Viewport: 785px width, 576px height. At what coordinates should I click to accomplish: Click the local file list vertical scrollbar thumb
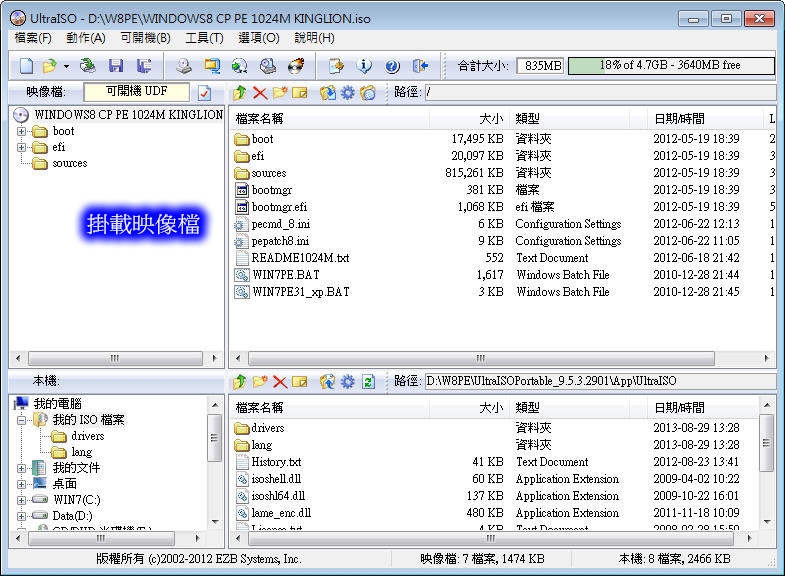pyautogui.click(x=766, y=443)
